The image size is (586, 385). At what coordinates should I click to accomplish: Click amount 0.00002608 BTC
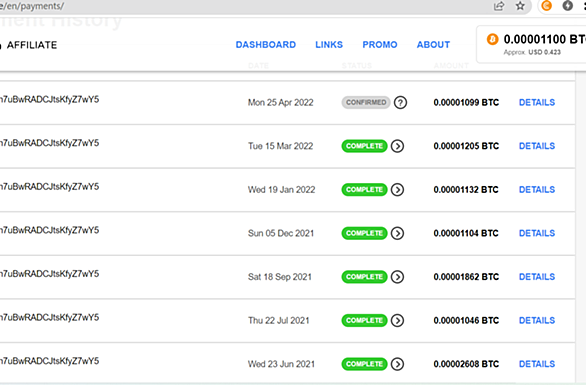click(x=466, y=364)
